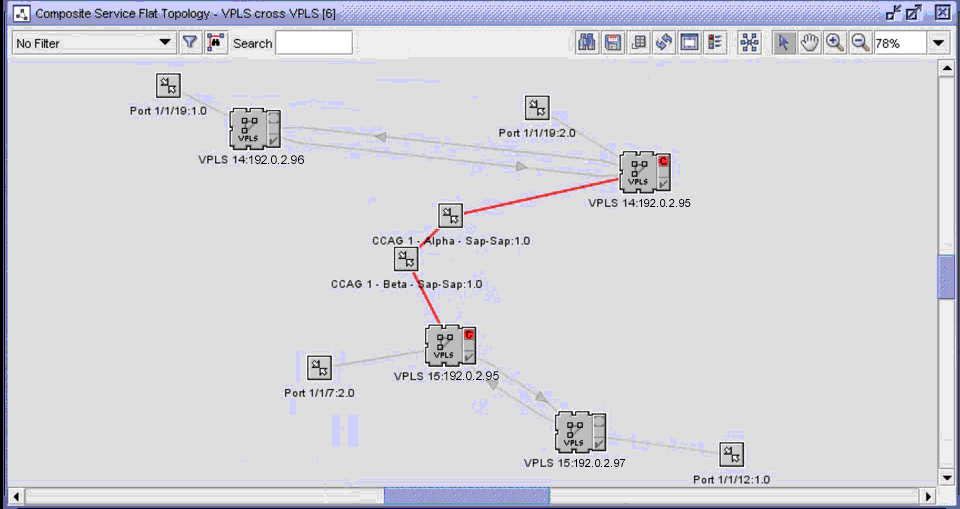Click the floppy disk save icon
Image resolution: width=960 pixels, height=509 pixels.
pos(613,43)
